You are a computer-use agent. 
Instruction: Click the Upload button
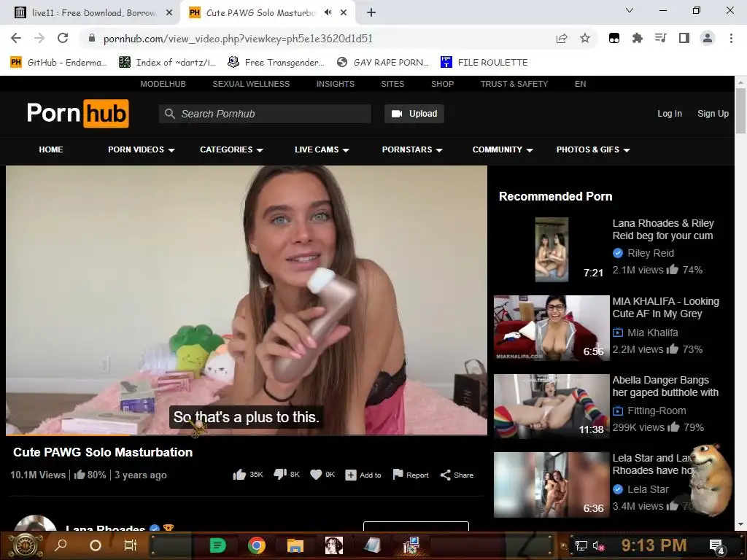[x=414, y=114]
